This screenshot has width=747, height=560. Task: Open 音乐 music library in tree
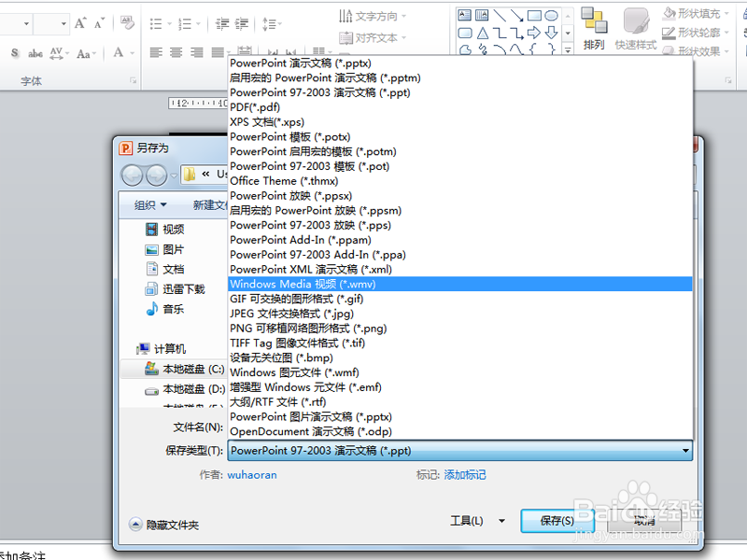(x=165, y=309)
